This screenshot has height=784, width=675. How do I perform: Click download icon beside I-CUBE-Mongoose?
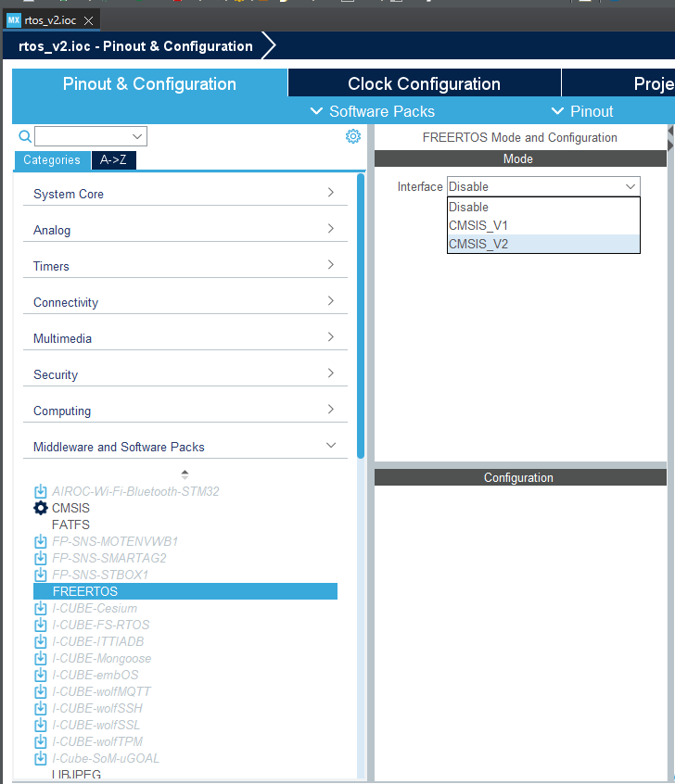coord(41,659)
